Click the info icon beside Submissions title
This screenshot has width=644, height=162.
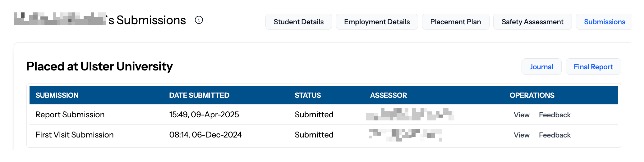click(x=199, y=20)
